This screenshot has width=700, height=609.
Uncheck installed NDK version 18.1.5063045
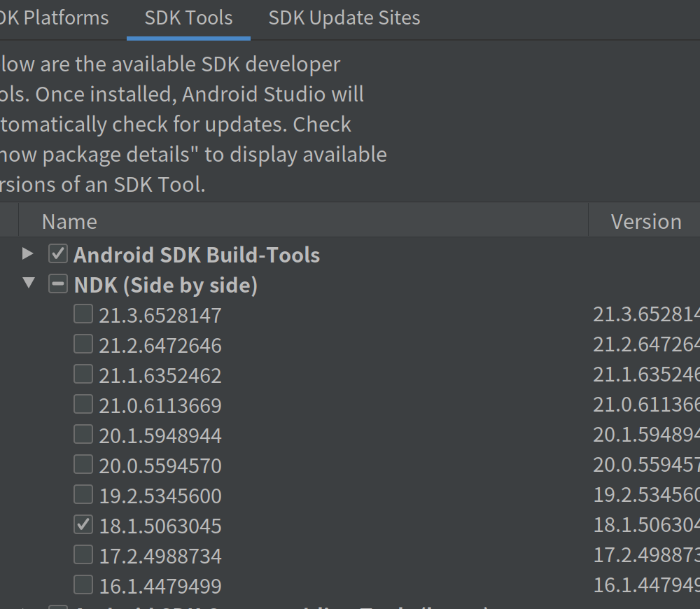[x=83, y=524]
